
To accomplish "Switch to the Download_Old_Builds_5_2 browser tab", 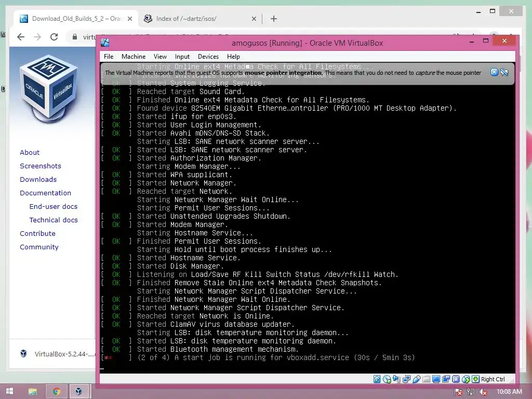I will pyautogui.click(x=76, y=19).
